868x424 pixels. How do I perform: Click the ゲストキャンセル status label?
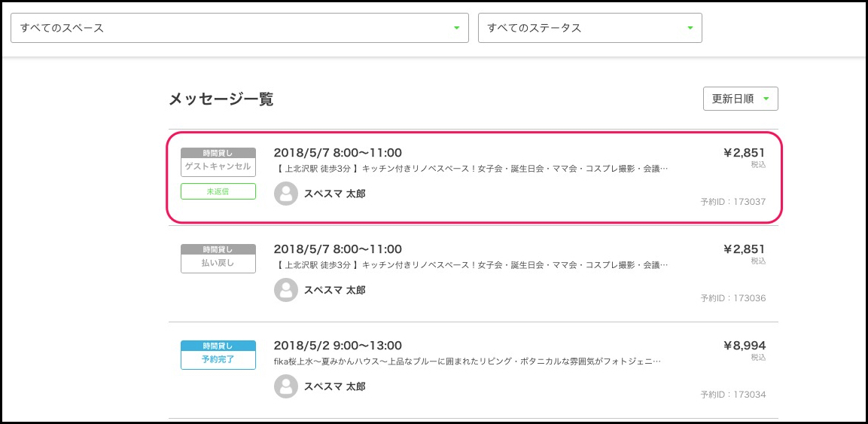coord(218,166)
